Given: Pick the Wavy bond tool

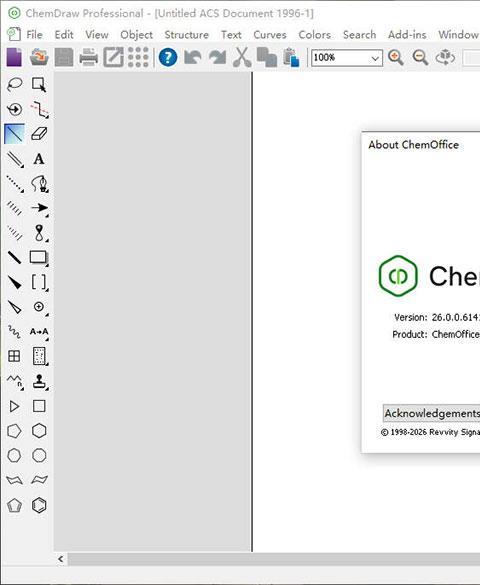Looking at the screenshot, I should (x=14, y=331).
